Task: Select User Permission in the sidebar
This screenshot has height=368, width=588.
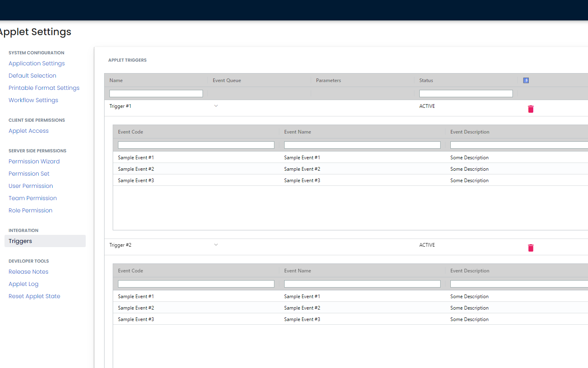Action: coord(31,186)
